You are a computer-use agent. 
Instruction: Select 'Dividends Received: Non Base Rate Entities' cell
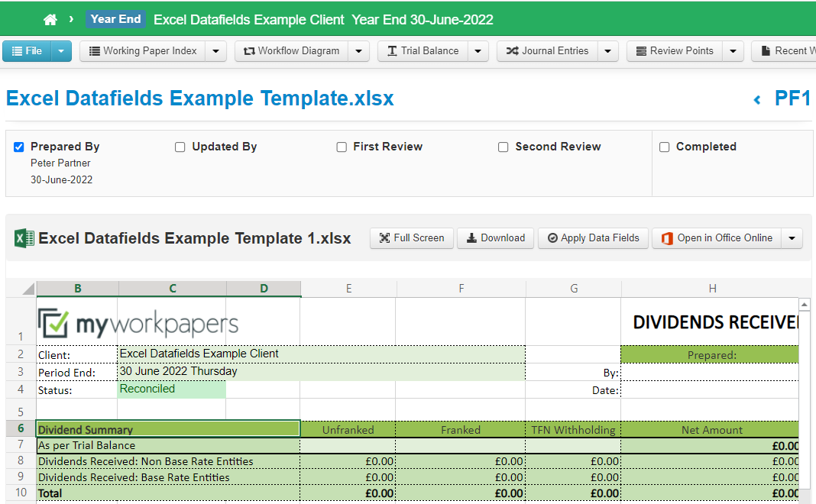click(168, 461)
